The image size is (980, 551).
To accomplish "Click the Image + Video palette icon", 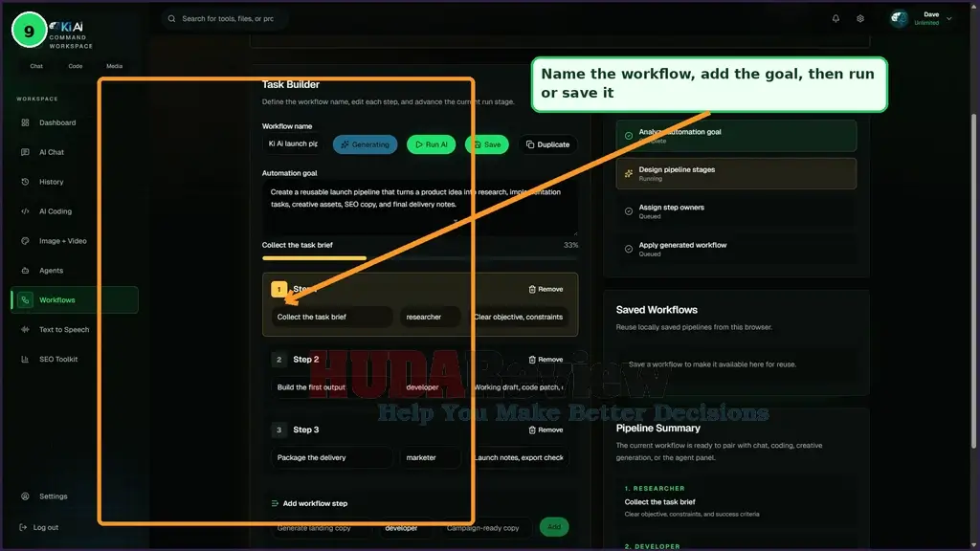I will point(25,241).
